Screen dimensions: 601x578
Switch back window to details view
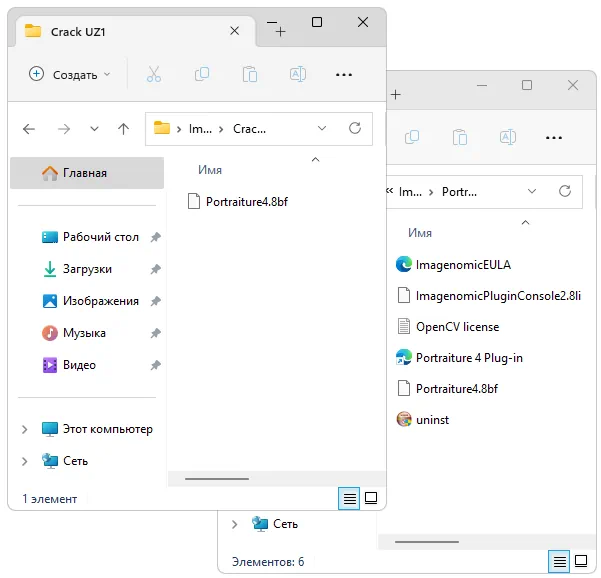(559, 562)
